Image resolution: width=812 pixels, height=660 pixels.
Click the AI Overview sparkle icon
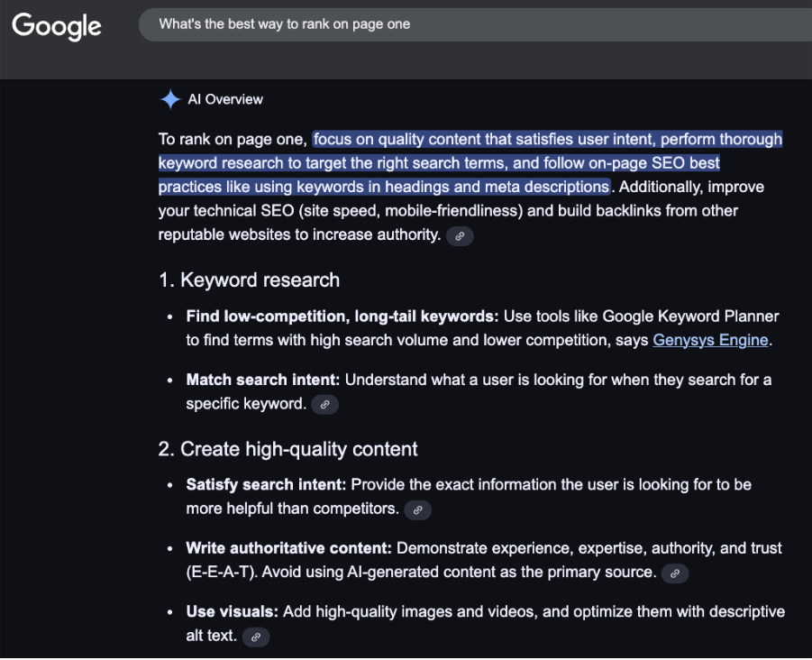click(169, 99)
